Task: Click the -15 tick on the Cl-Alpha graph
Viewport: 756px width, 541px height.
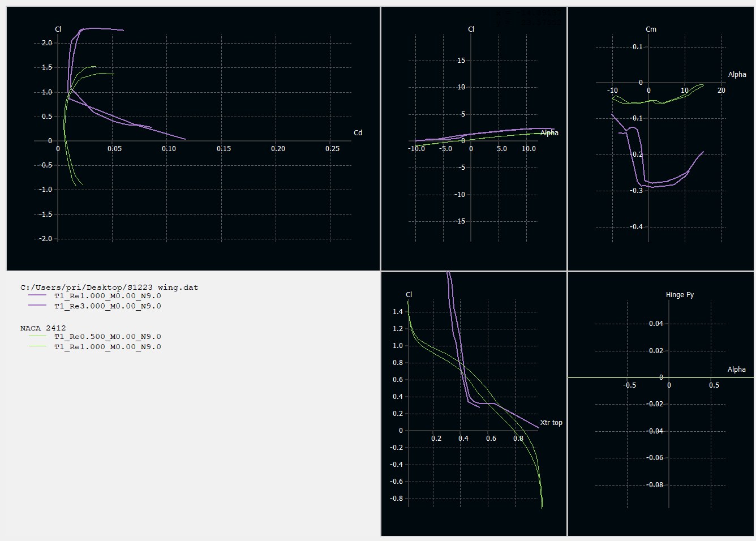Action: click(460, 221)
